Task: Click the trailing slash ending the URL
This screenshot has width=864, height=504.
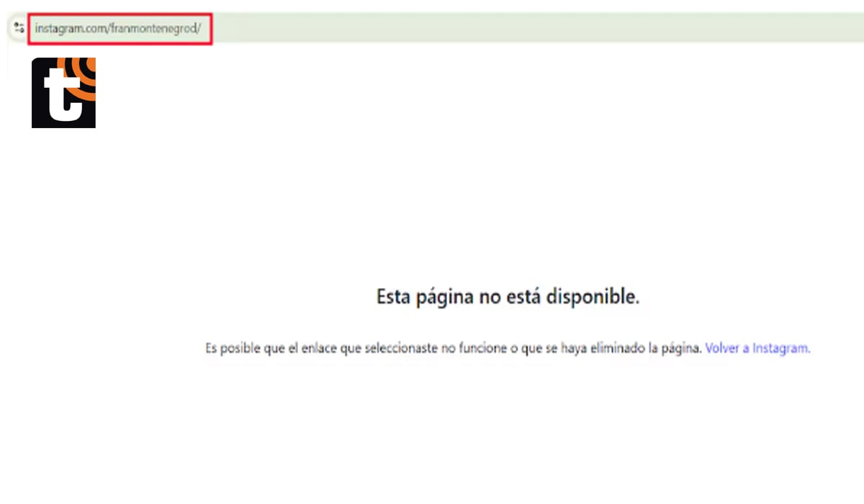Action: coord(199,29)
